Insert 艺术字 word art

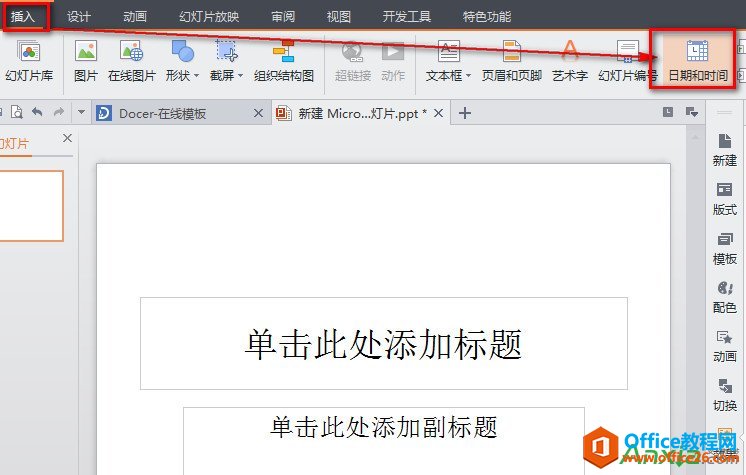569,62
